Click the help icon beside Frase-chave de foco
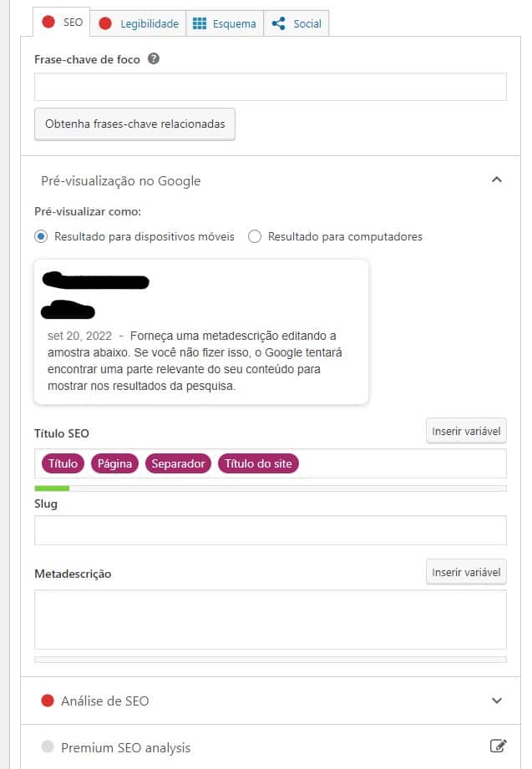 click(154, 58)
